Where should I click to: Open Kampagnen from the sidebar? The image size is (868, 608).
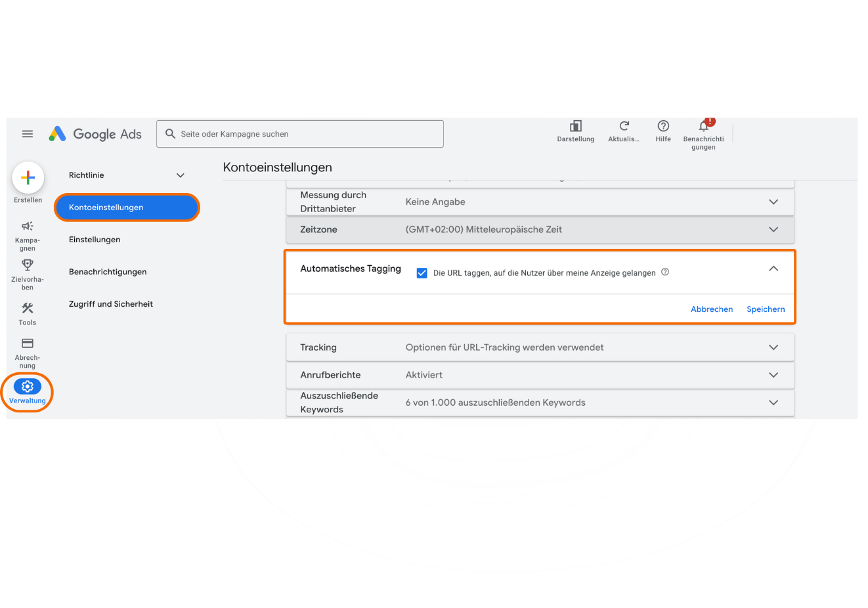coord(28,227)
